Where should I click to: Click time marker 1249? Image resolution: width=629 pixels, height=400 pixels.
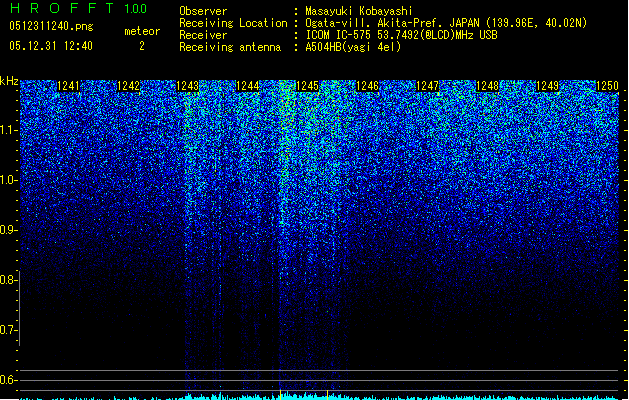tap(547, 86)
